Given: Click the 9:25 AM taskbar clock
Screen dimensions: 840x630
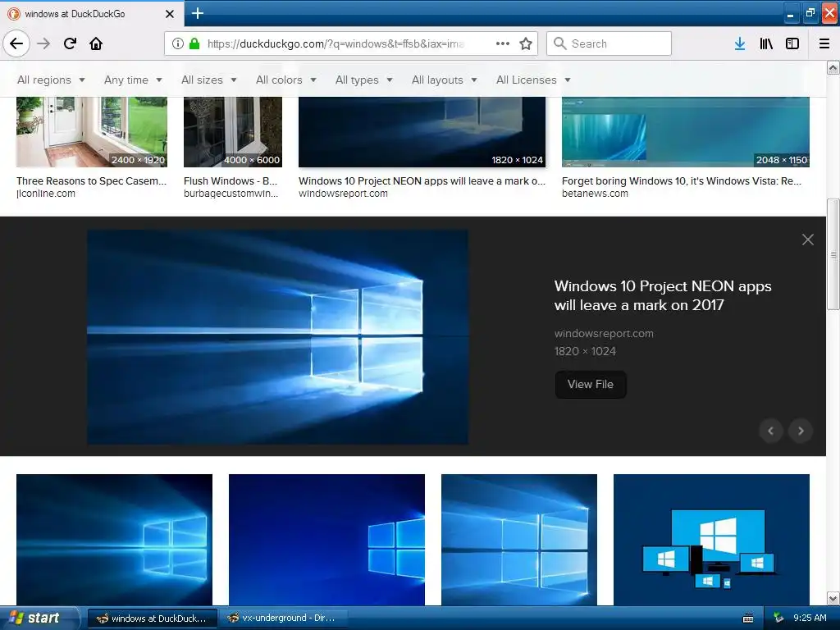Looking at the screenshot, I should (810, 619).
